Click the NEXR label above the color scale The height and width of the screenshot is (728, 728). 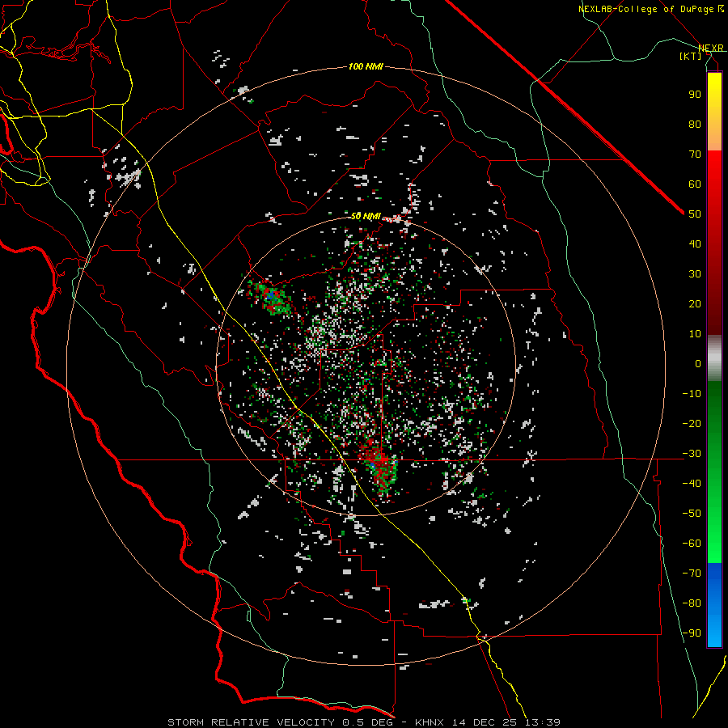pyautogui.click(x=710, y=48)
